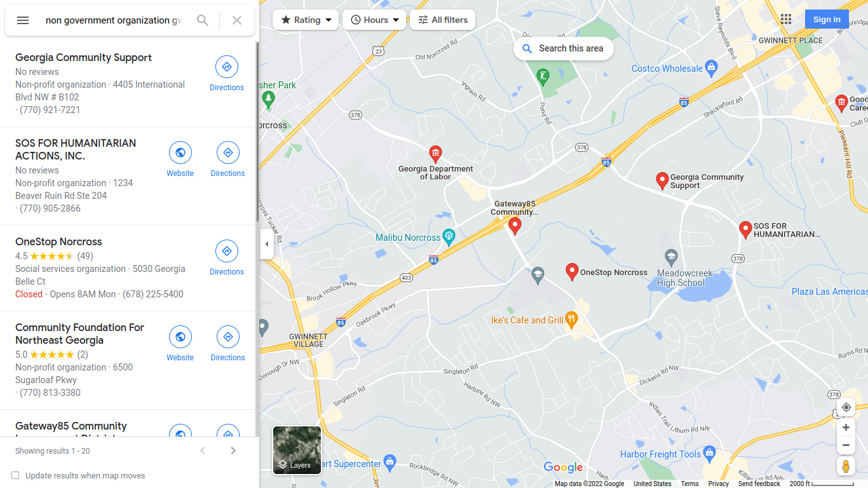Click the search magnifier icon
868x488 pixels.
coord(203,20)
